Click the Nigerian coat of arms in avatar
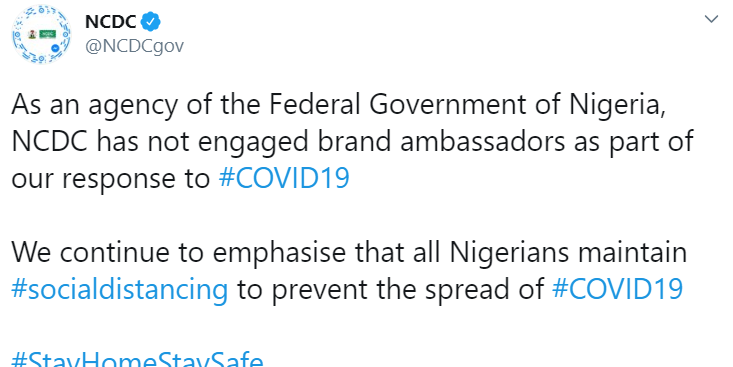The image size is (733, 367). pos(32,34)
